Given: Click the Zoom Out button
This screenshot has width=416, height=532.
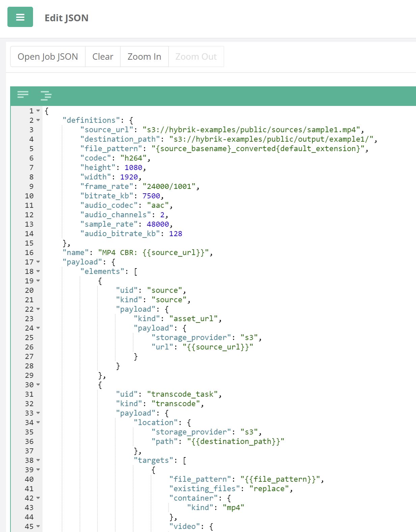Looking at the screenshot, I should tap(196, 57).
